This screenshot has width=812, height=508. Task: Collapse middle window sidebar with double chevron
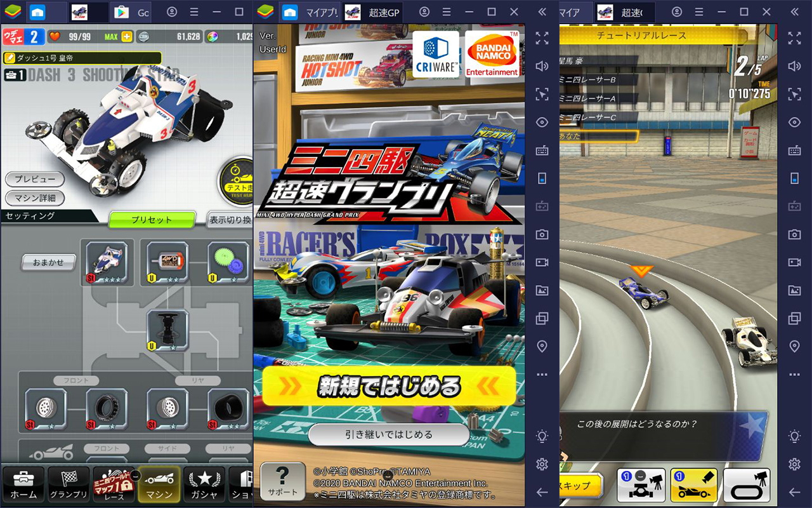[x=542, y=12]
